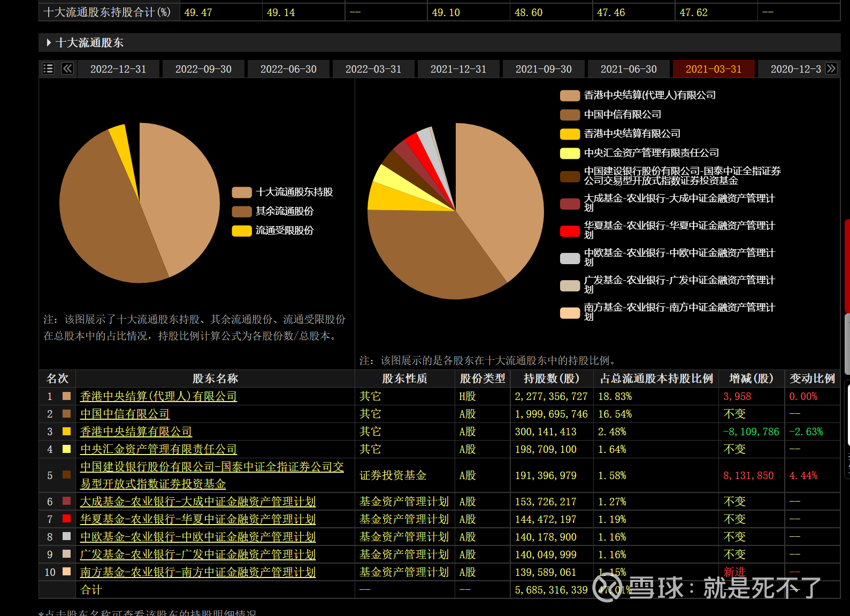Switch to the 2022-12-31 tab

(x=118, y=69)
